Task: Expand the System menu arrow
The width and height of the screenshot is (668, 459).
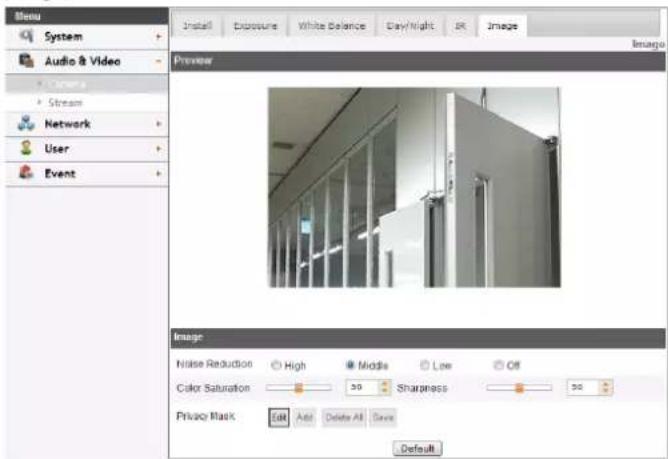Action: click(x=158, y=37)
